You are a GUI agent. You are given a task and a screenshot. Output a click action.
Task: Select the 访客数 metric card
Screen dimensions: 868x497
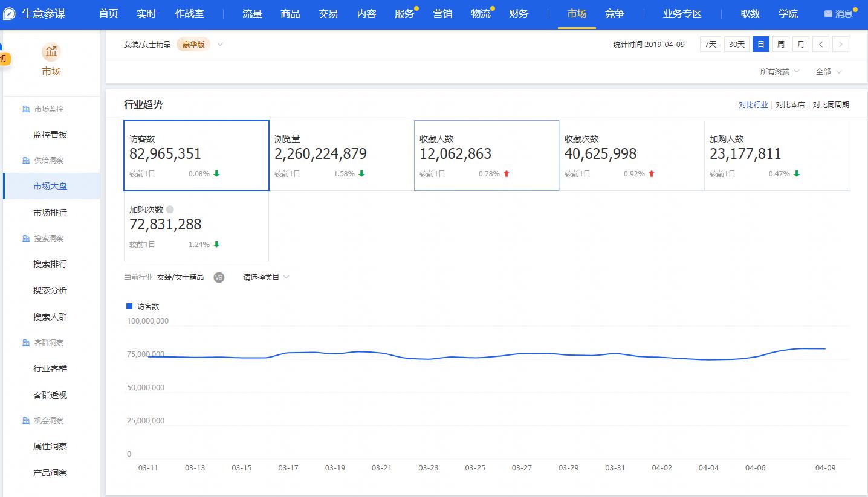(x=196, y=155)
